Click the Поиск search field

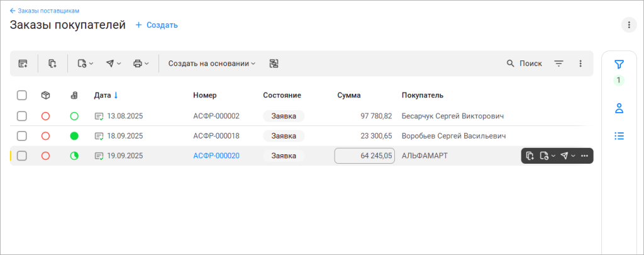[525, 64]
